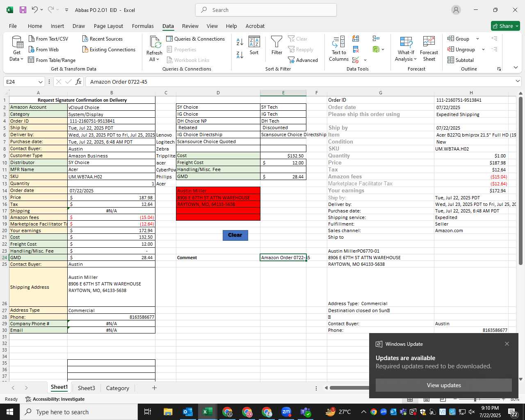Open What-If Analysis menu

coord(406,49)
